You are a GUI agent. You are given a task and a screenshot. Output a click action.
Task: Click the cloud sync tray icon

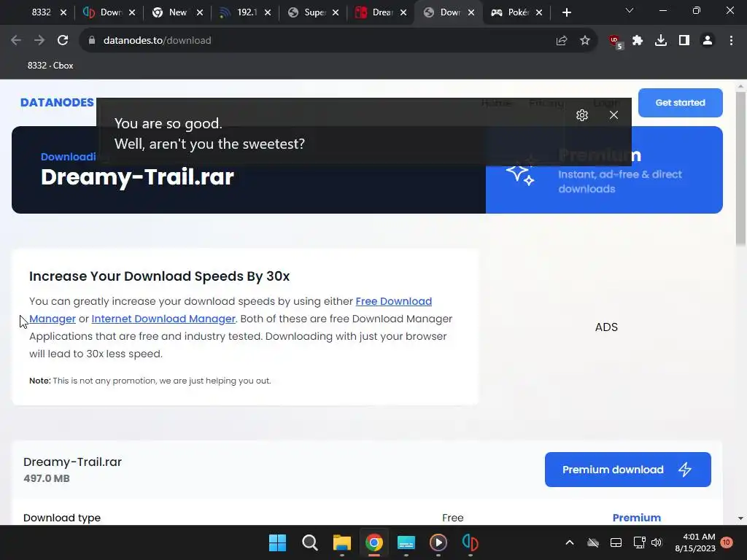pyautogui.click(x=592, y=542)
